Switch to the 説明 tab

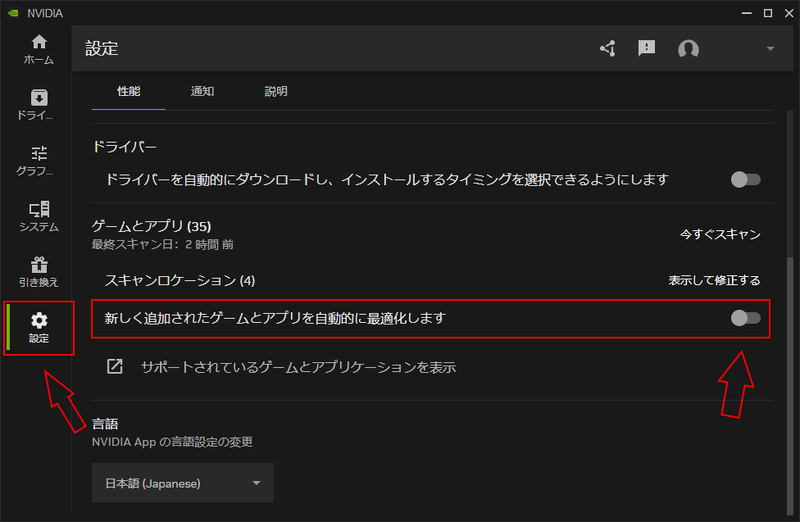tap(276, 91)
